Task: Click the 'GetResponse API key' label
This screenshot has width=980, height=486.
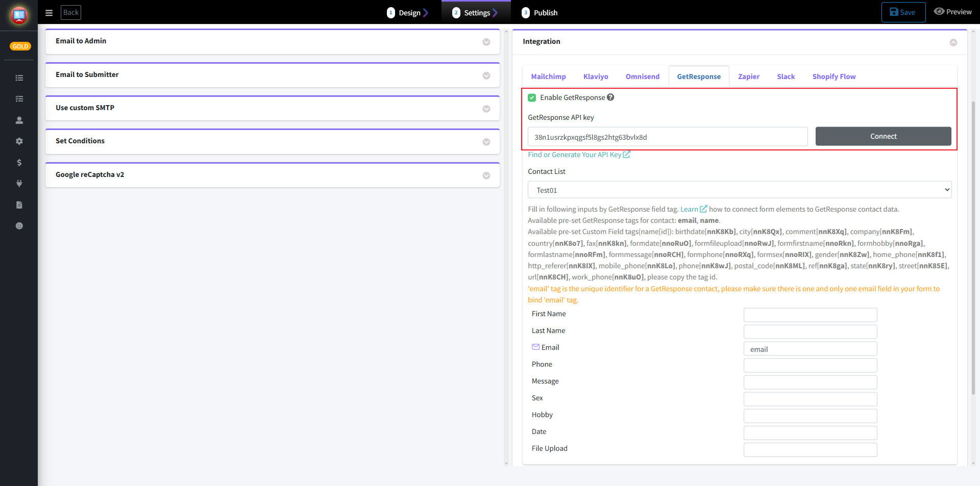Action: tap(561, 117)
